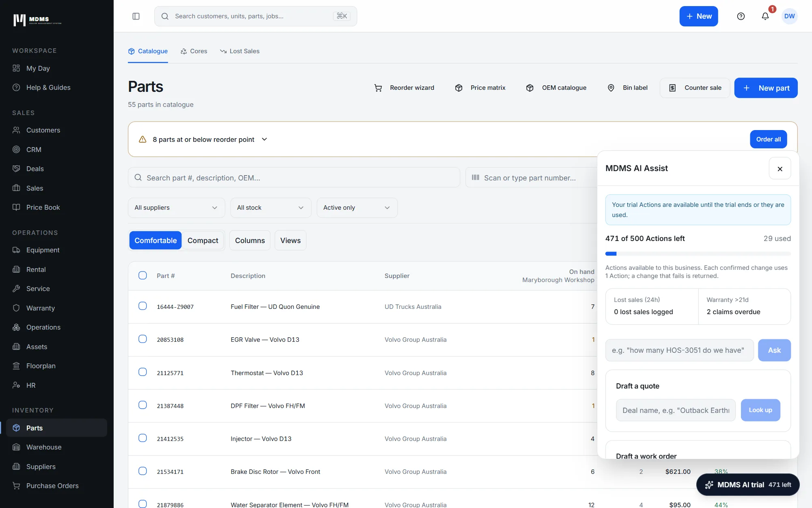Click the Deal name input field
The width and height of the screenshot is (812, 508).
[676, 410]
